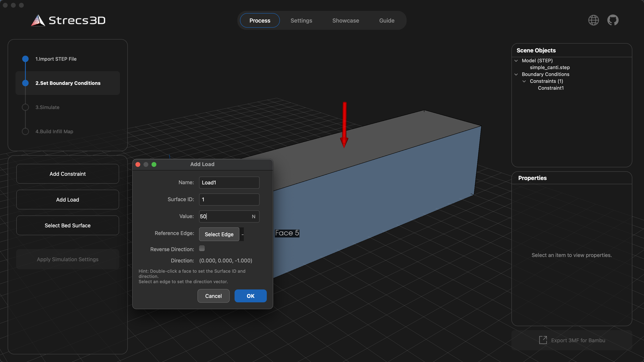Collapse the Model (STEP) tree node
Screen dimensions: 644x362
point(516,61)
